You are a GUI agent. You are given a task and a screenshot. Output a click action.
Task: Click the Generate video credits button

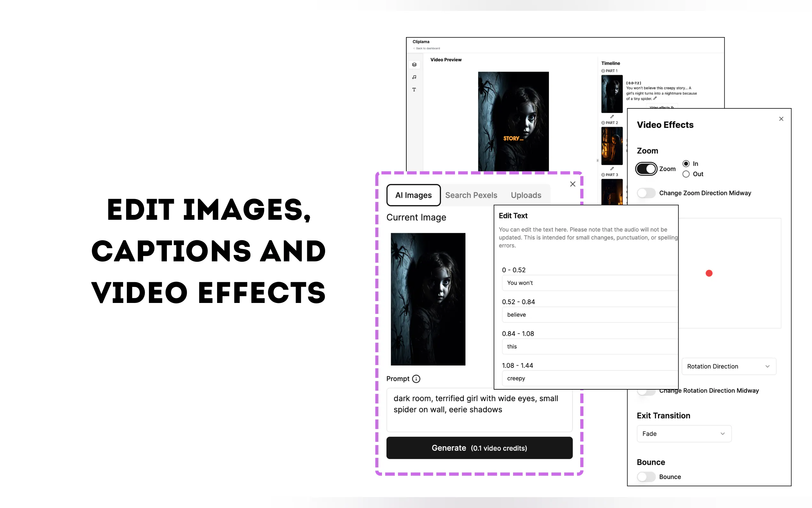click(479, 448)
